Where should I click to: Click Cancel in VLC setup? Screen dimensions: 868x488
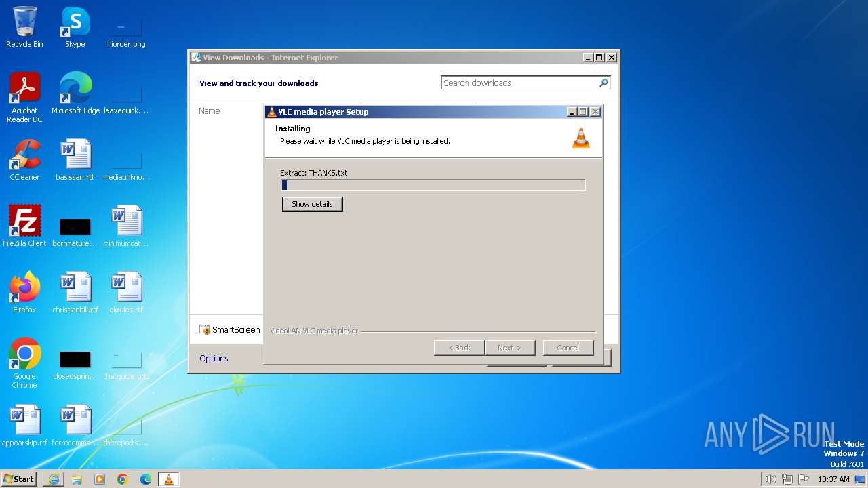pos(568,348)
